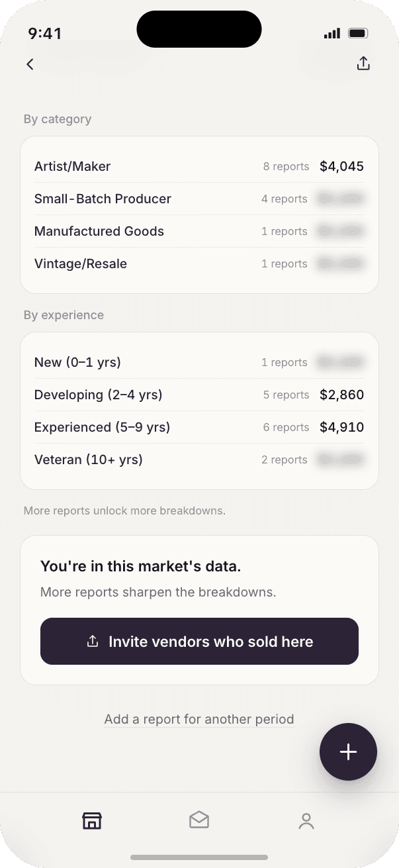Viewport: 399px width, 868px height.
Task: Tap the 9:41 time in the status bar
Action: coord(45,33)
